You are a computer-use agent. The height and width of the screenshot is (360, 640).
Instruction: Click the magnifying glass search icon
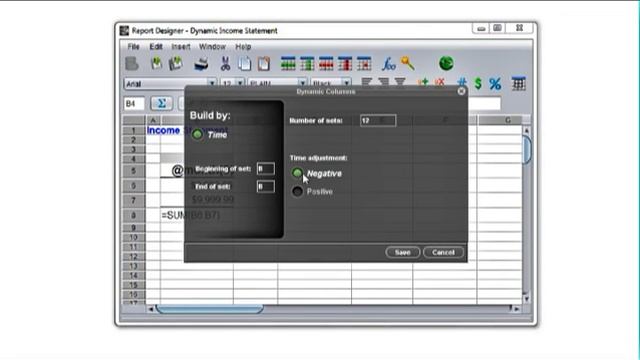coord(407,63)
